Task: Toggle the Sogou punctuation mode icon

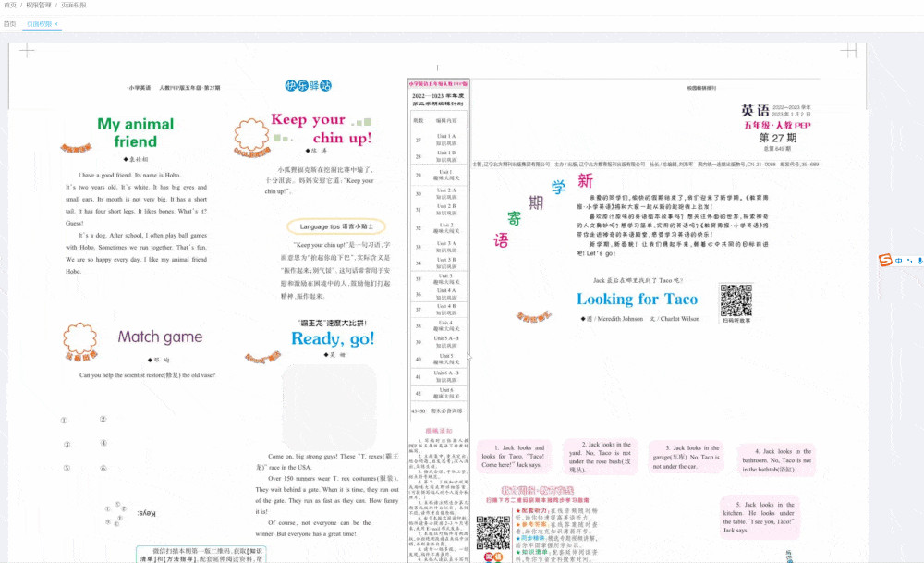Action: 909,261
